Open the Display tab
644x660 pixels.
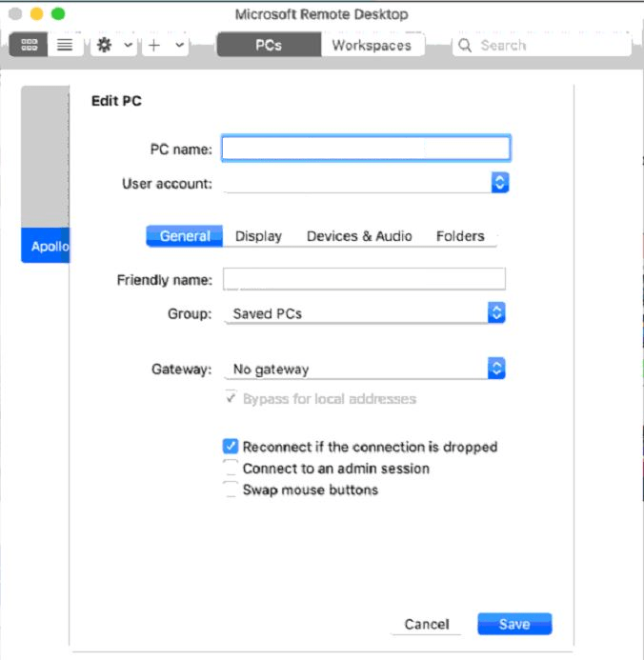click(258, 236)
